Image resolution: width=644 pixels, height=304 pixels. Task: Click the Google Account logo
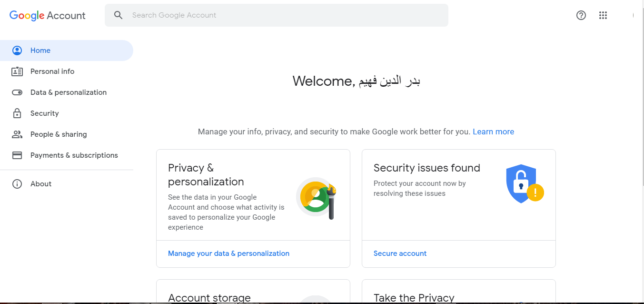pyautogui.click(x=48, y=15)
